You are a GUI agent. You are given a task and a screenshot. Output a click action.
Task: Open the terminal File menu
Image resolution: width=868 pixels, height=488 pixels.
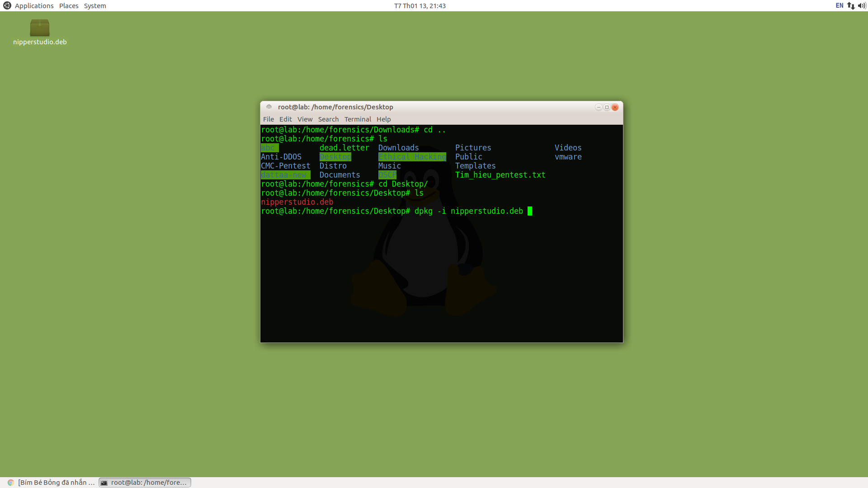269,119
